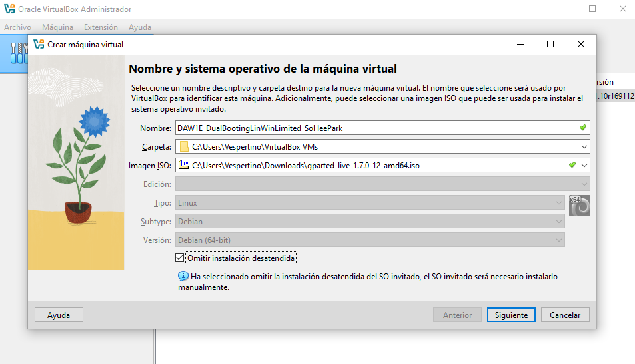
Task: Click the ISO image path text
Action: pyautogui.click(x=306, y=166)
